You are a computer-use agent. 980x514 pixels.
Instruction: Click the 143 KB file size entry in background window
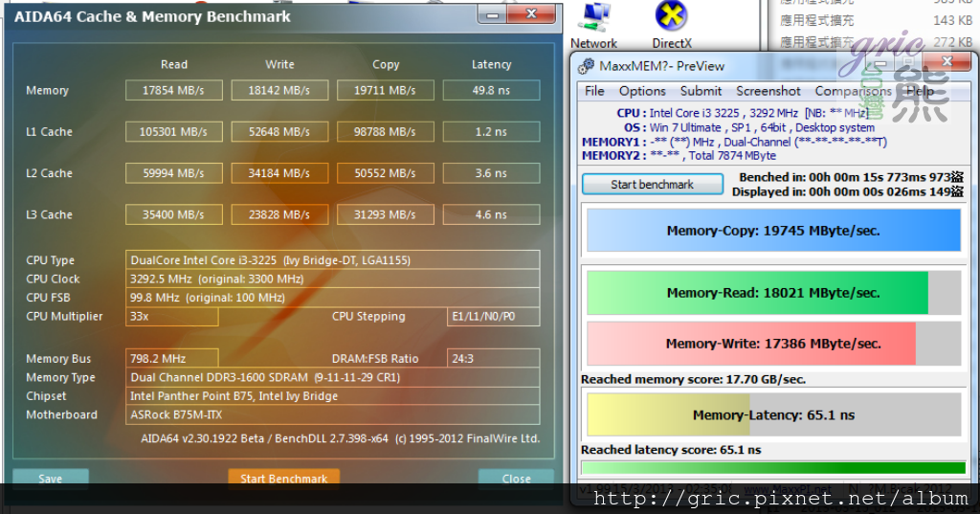click(952, 21)
